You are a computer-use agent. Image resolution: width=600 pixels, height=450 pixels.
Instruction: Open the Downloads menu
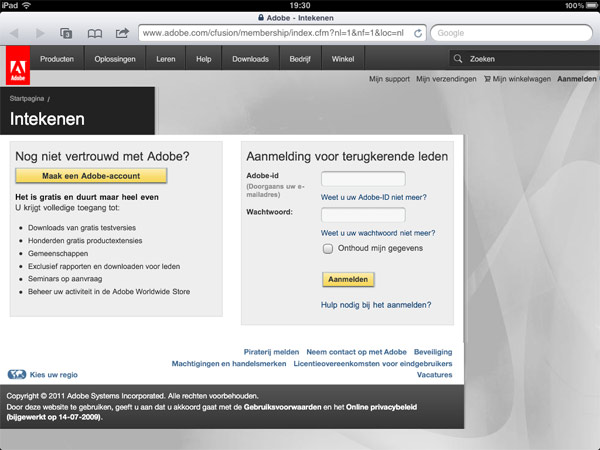tap(250, 59)
